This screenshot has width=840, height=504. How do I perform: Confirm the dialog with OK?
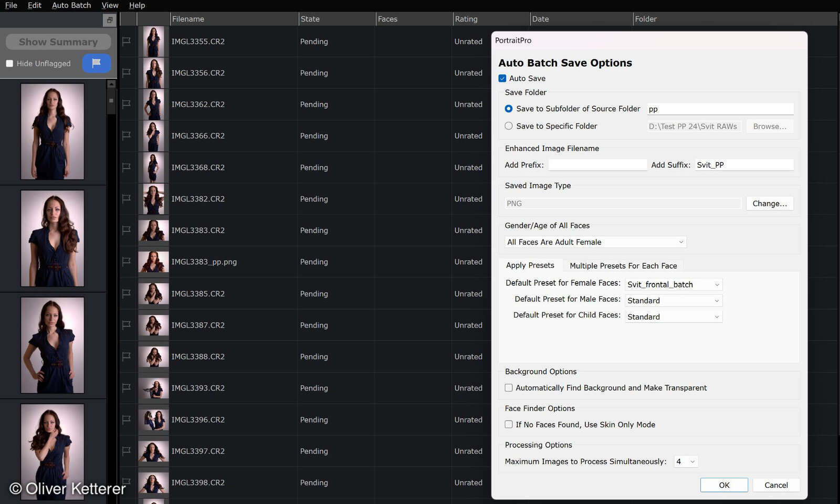724,485
